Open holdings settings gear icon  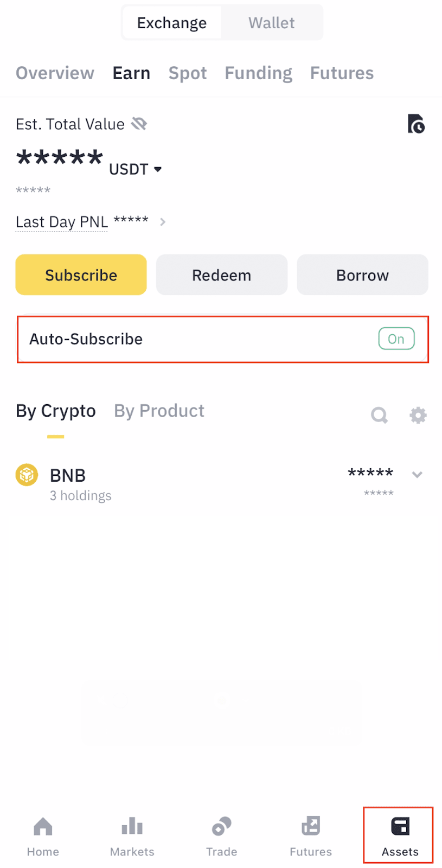418,416
